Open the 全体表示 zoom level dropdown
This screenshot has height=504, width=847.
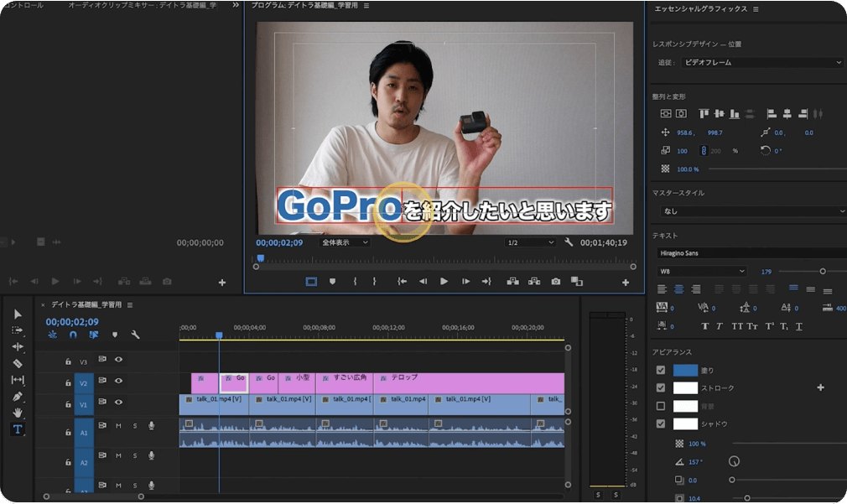click(x=345, y=242)
